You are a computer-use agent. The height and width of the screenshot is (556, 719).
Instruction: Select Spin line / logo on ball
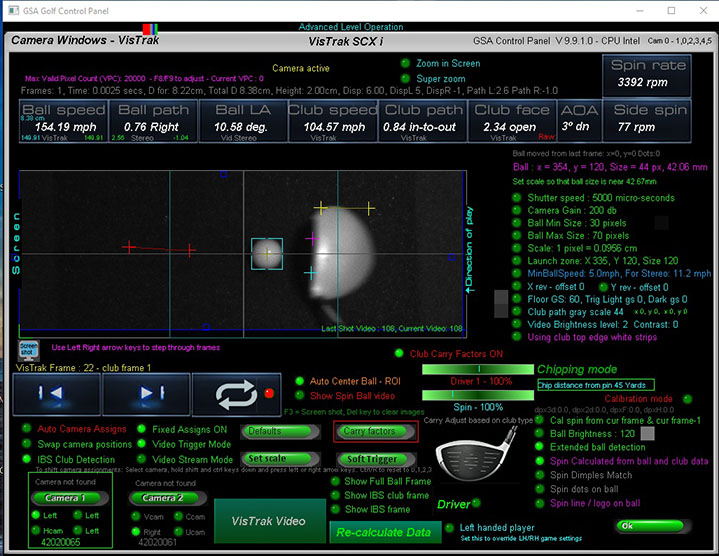[x=540, y=503]
